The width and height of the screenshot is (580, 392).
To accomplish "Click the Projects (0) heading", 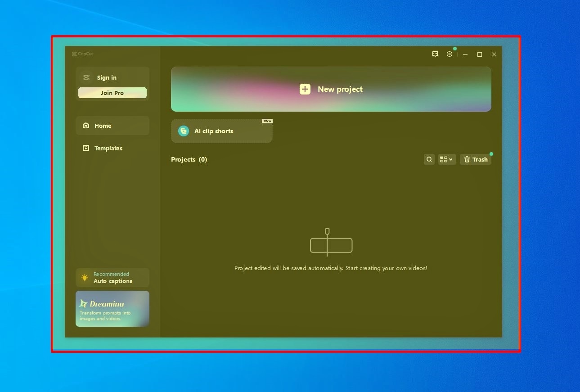I will click(x=189, y=159).
